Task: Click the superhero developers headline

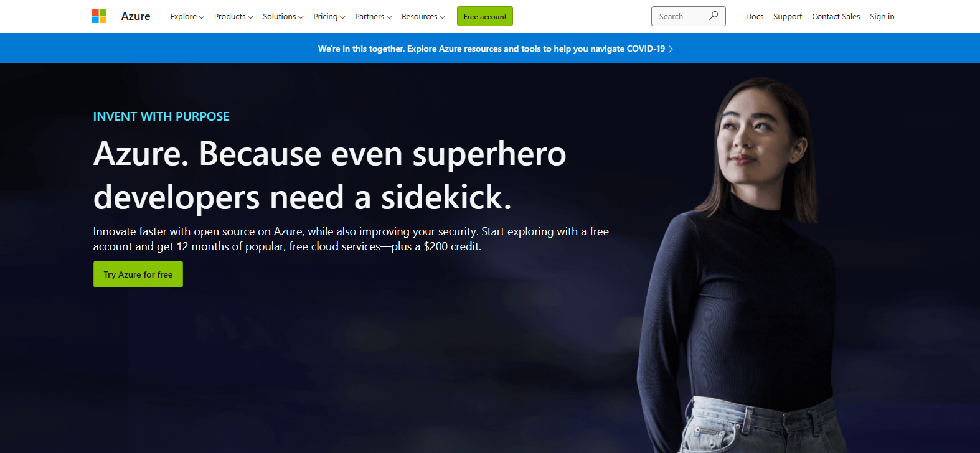Action: tap(330, 175)
